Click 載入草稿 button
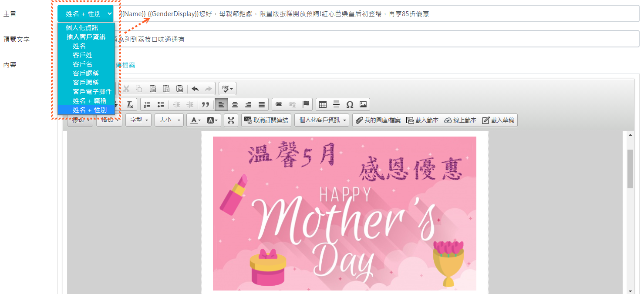This screenshot has width=644, height=294. (x=498, y=120)
